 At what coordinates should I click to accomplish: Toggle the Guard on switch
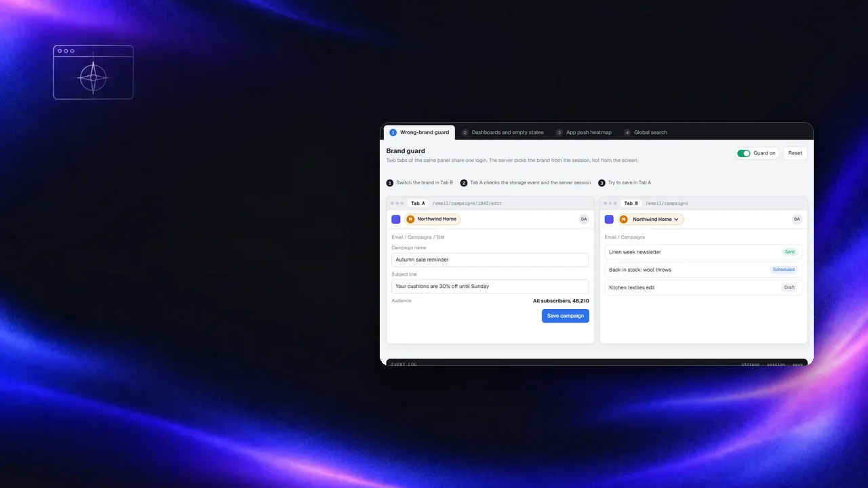tap(743, 153)
